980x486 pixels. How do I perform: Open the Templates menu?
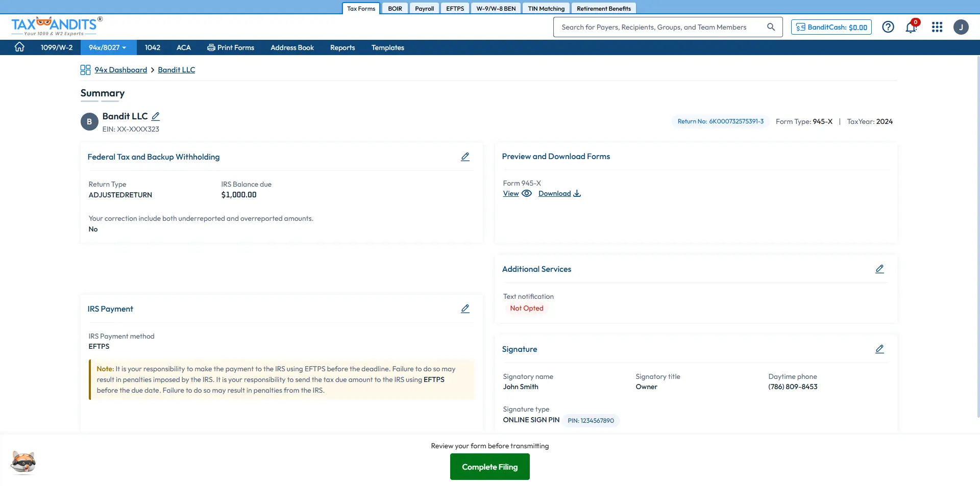coord(388,47)
